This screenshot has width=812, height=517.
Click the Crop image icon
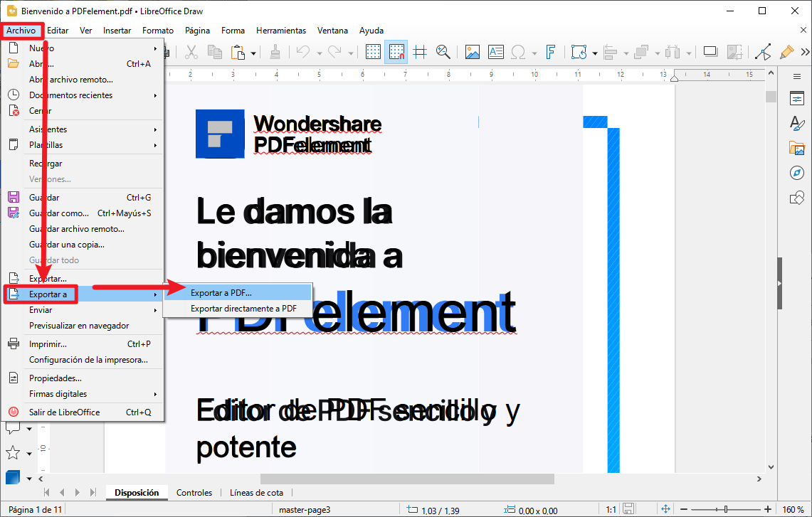(x=734, y=52)
